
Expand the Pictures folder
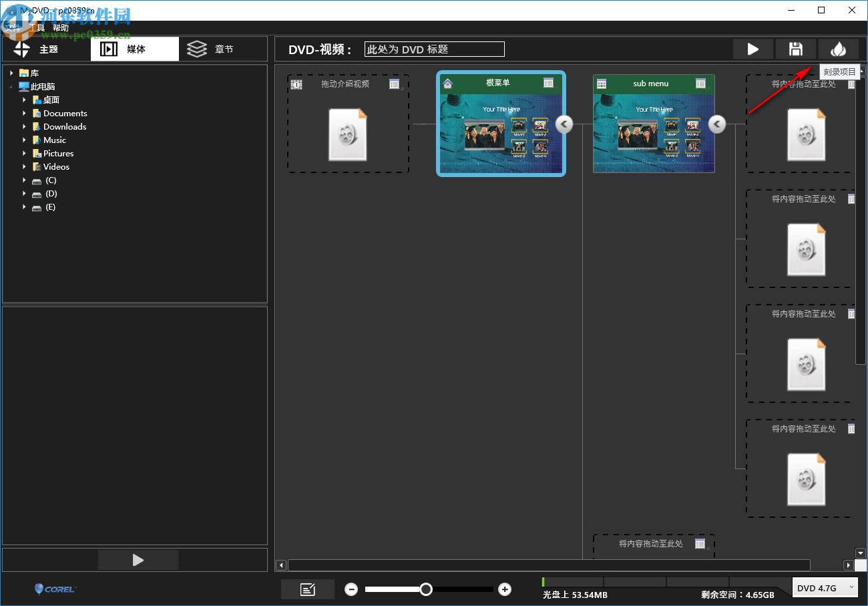pos(24,153)
